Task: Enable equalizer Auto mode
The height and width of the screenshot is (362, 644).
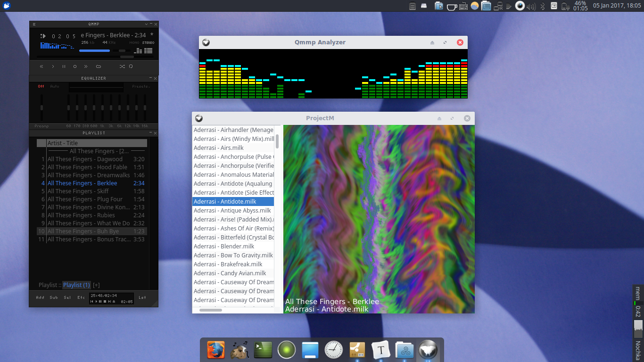Action: click(x=55, y=86)
